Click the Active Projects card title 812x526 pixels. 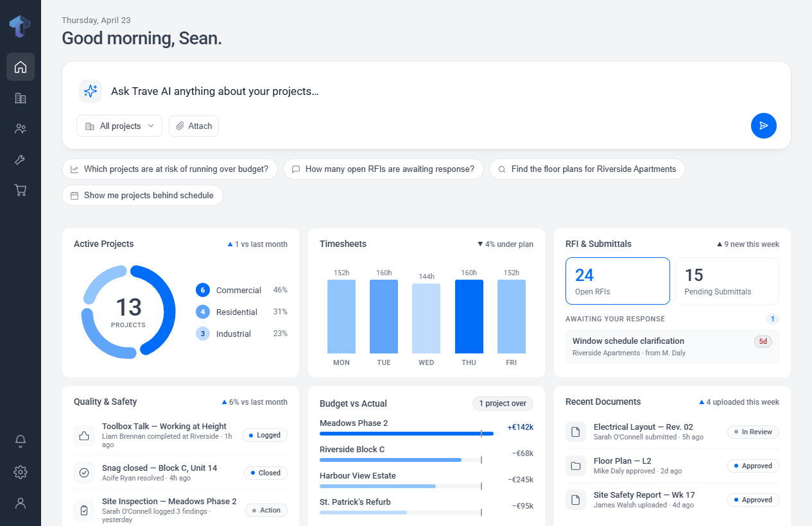pos(104,244)
